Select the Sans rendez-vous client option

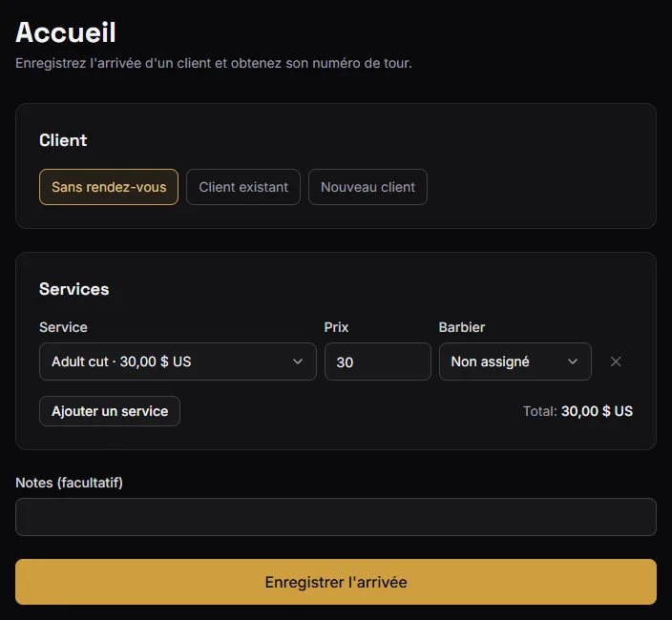pos(109,187)
